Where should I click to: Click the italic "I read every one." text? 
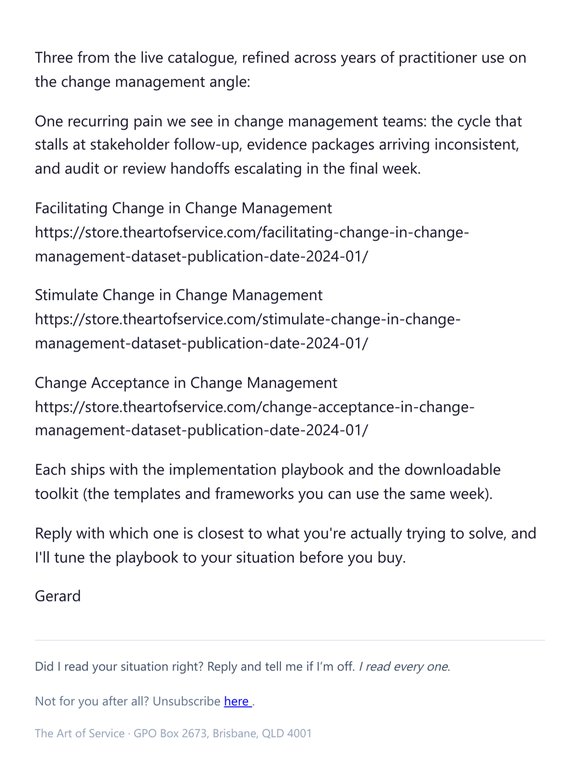404,666
